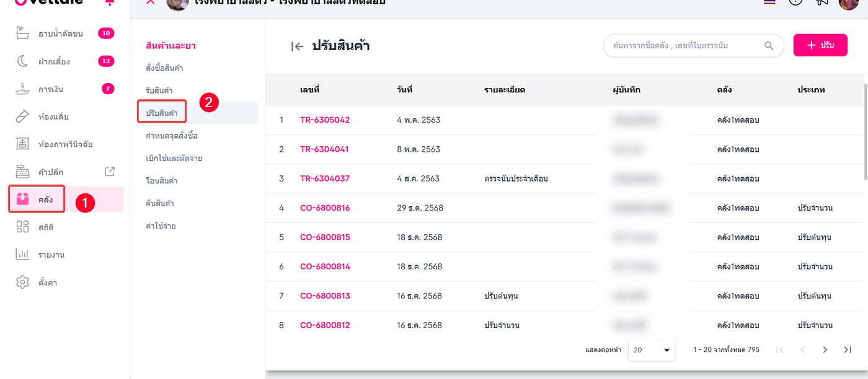Click the magnifier icon in search box
Image resolution: width=868 pixels, height=379 pixels.
click(x=769, y=46)
